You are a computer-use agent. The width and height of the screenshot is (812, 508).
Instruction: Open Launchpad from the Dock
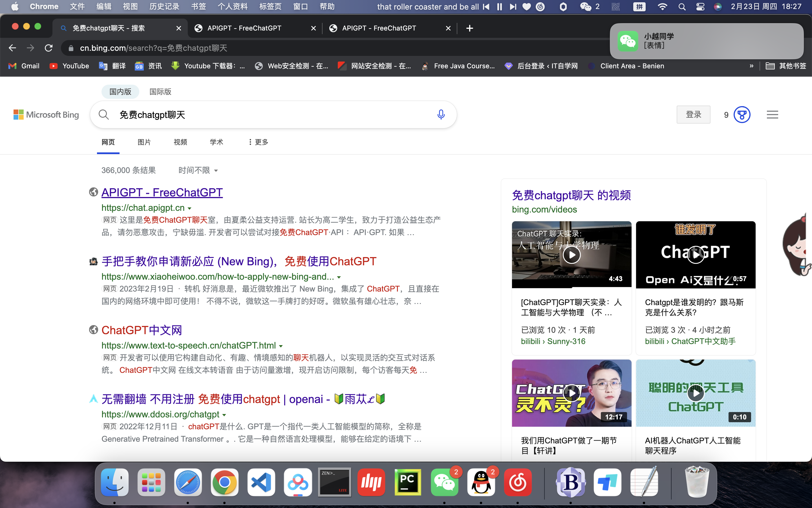(151, 483)
